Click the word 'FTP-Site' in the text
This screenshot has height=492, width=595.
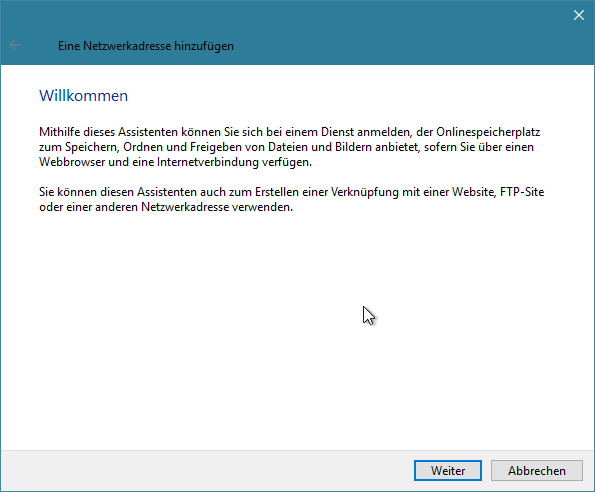coord(522,192)
